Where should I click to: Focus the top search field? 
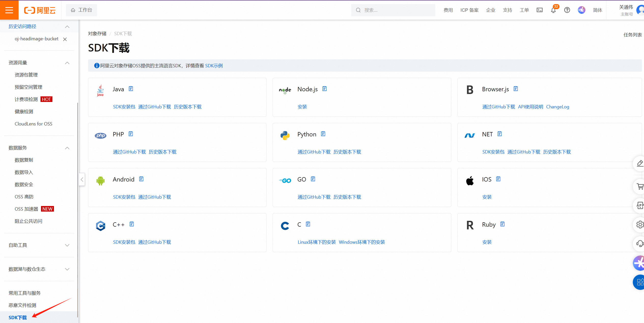(x=393, y=10)
